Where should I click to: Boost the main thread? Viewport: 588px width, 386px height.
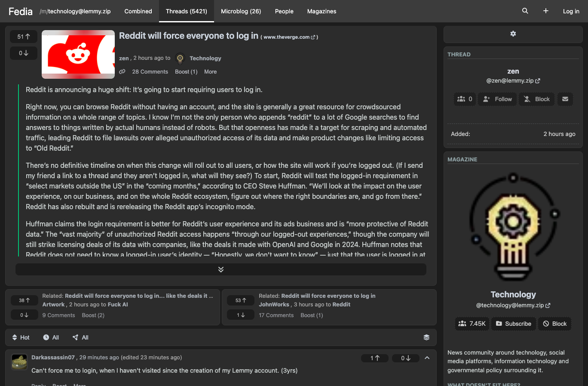[x=186, y=72]
